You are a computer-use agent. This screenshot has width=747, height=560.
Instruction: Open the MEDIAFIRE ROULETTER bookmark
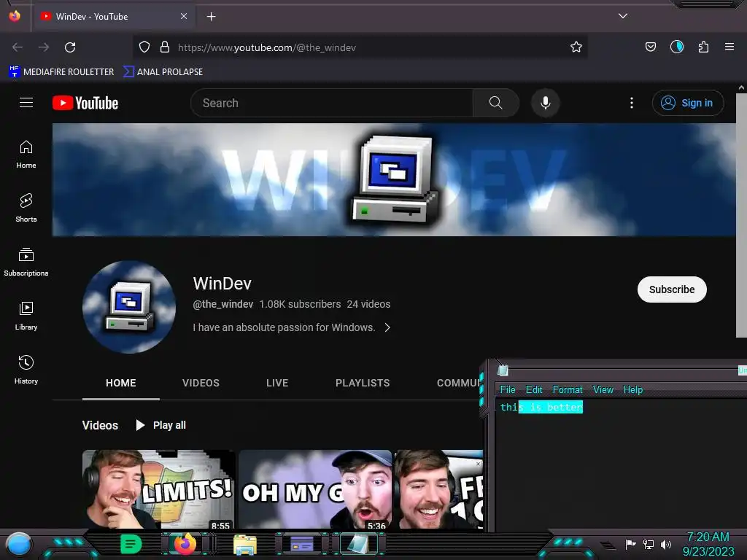[61, 72]
